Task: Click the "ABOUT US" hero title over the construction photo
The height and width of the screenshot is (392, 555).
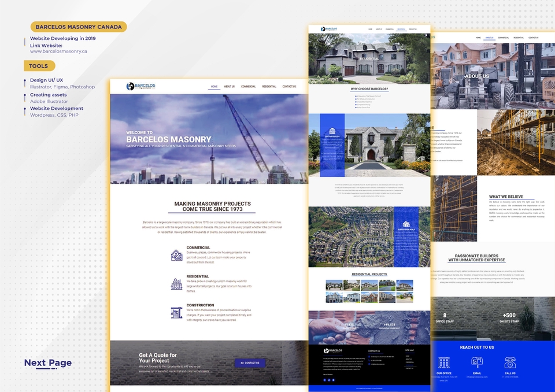Action: pos(477,76)
